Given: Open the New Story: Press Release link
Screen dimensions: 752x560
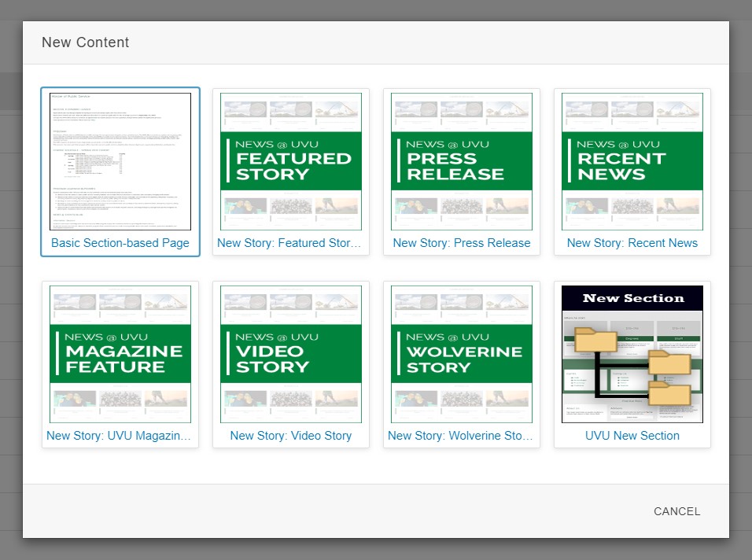Looking at the screenshot, I should point(462,243).
